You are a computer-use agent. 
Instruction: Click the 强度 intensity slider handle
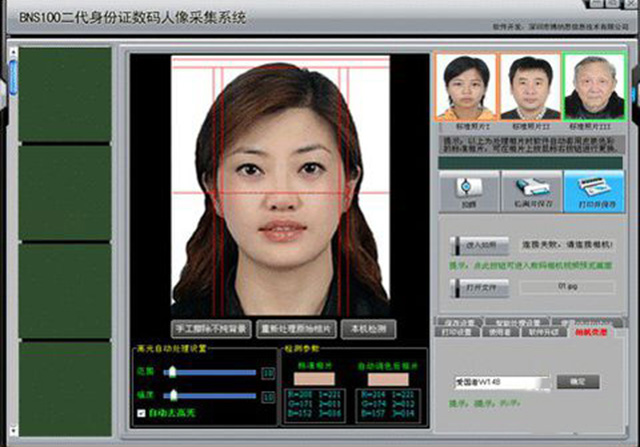pos(170,395)
